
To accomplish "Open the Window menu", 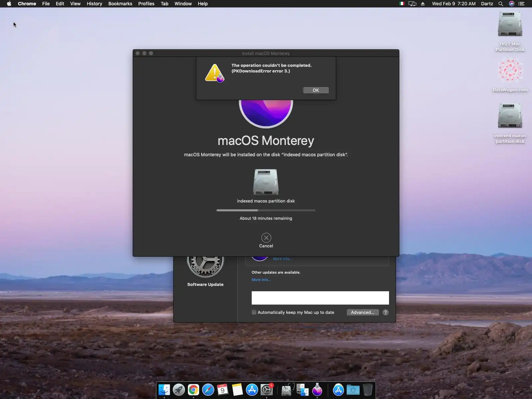I will 183,4.
